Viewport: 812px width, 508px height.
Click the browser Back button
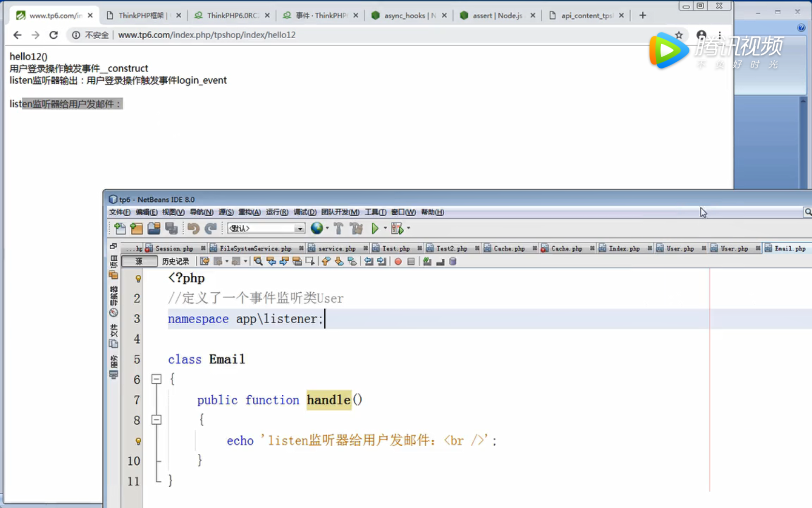pyautogui.click(x=17, y=35)
